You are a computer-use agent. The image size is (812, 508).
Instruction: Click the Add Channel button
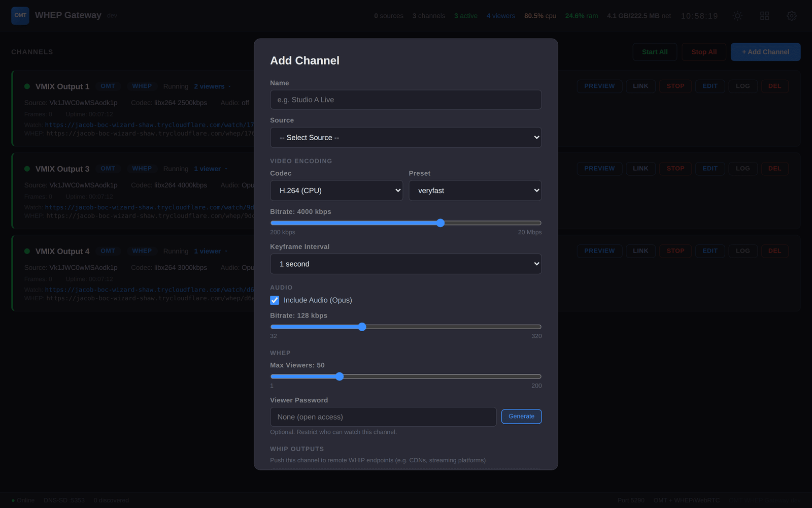tap(765, 51)
